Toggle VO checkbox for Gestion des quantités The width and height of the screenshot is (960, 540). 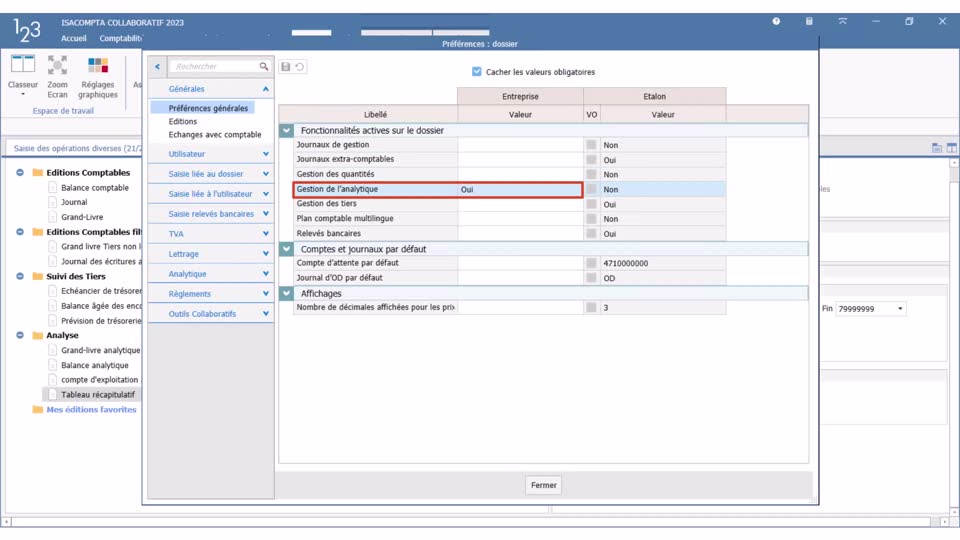(x=591, y=174)
